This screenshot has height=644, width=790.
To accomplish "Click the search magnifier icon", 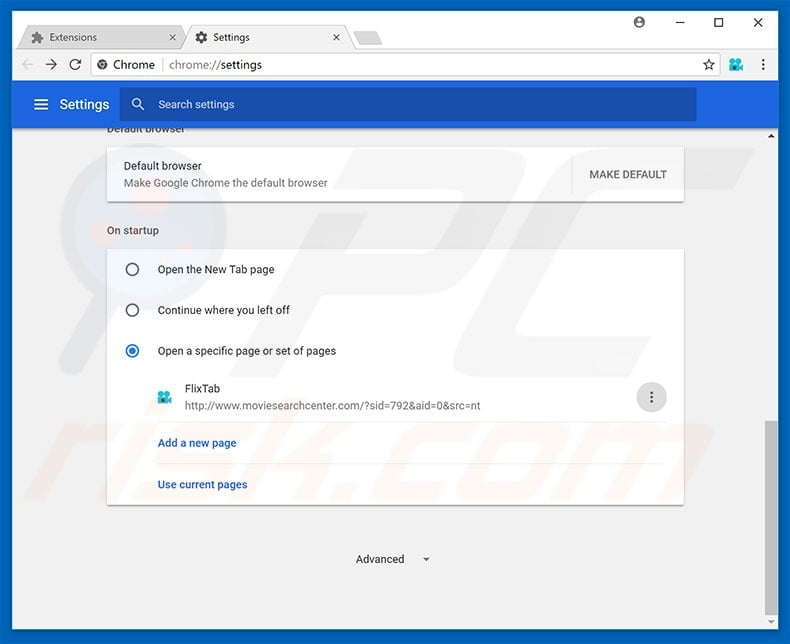I will tap(138, 104).
